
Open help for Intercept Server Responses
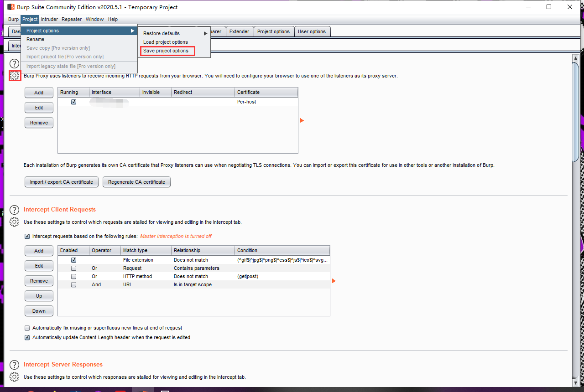(15, 365)
